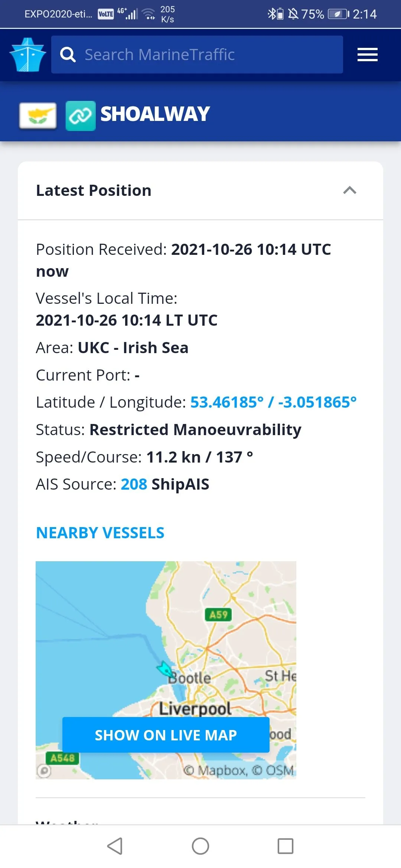Tap the MarineTraffic ship logo

pos(28,55)
